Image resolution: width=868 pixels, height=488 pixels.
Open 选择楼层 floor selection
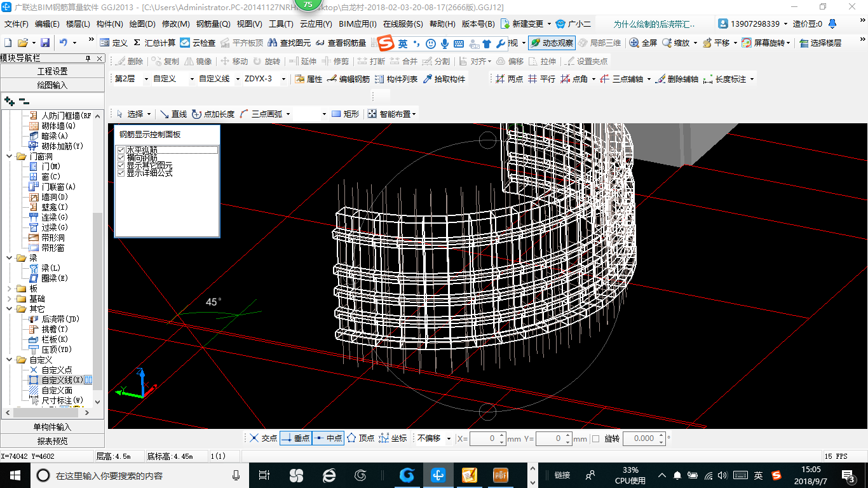pyautogui.click(x=820, y=43)
